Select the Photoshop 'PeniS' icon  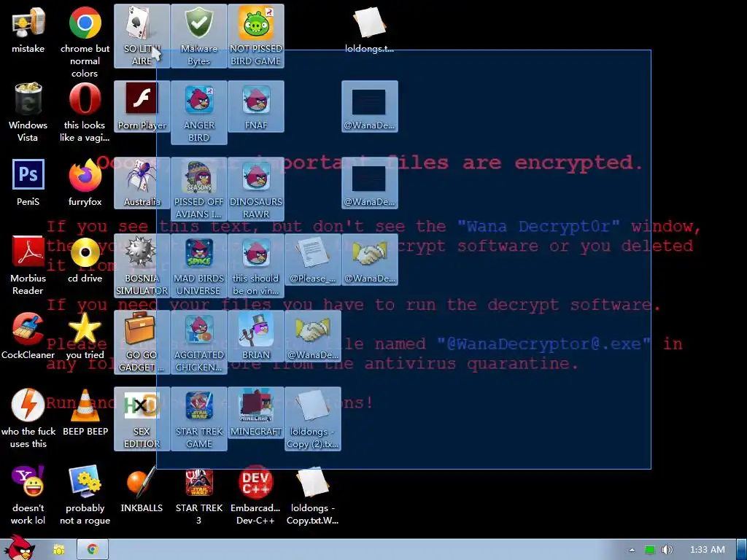(28, 183)
